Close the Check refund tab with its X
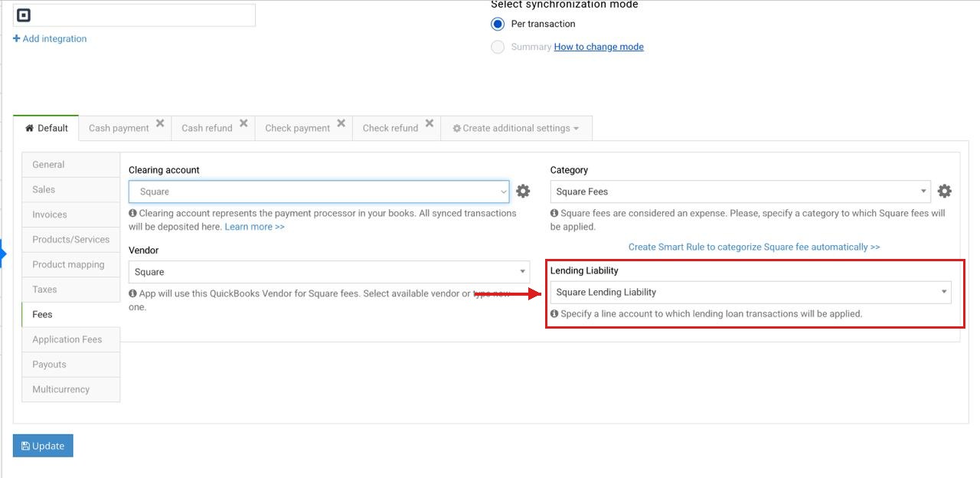This screenshot has width=980, height=478. click(430, 123)
